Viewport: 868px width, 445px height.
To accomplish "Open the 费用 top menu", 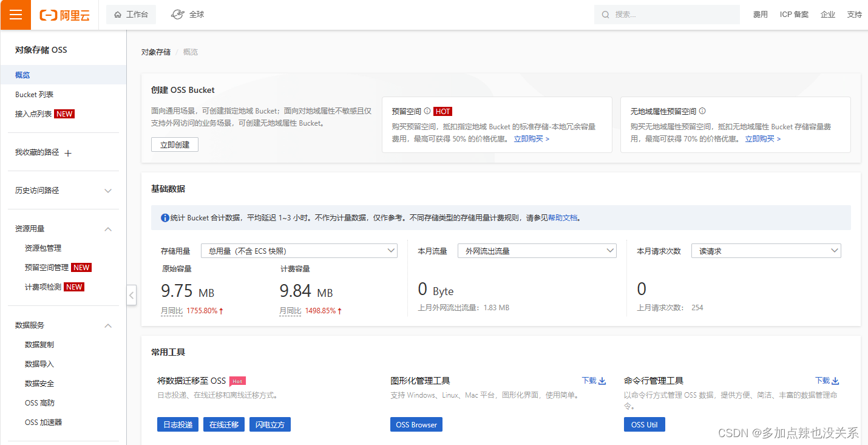I will 761,15.
